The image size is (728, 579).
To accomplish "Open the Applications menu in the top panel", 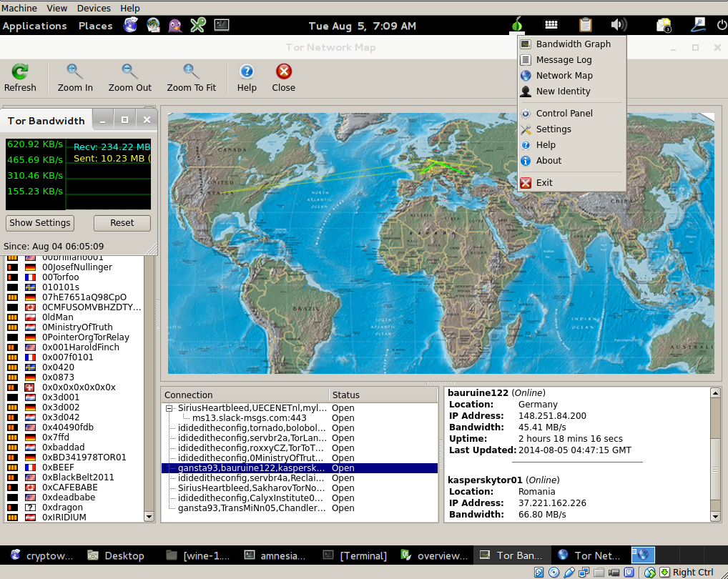I will (x=35, y=26).
